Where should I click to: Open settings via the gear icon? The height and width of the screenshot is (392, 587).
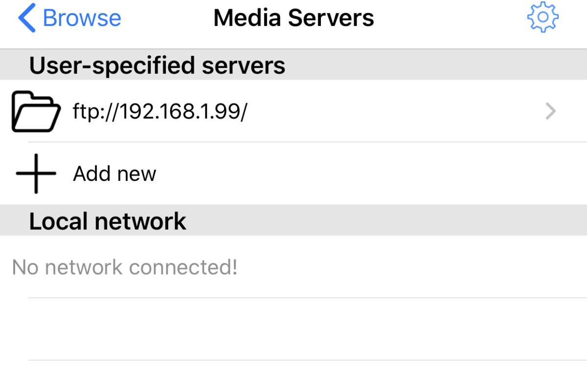pyautogui.click(x=542, y=17)
